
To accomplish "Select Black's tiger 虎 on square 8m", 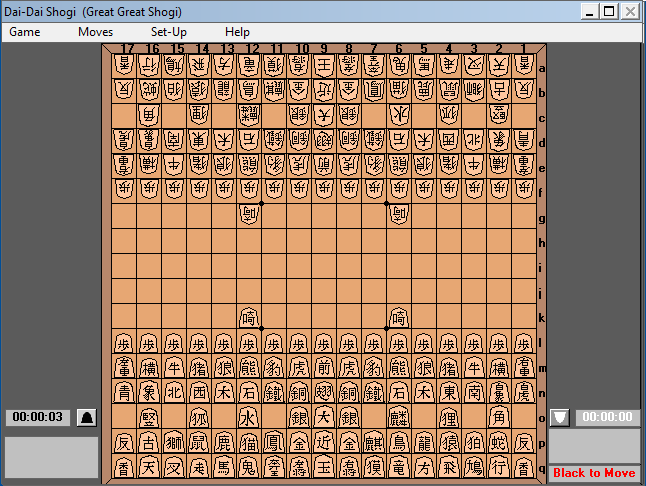I will click(x=349, y=367).
